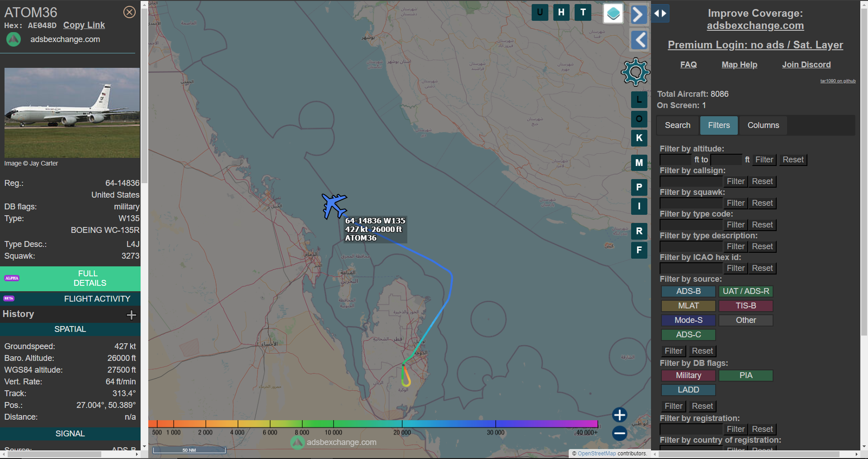The height and width of the screenshot is (459, 868).
Task: Toggle TIS-B source filter
Action: (x=746, y=306)
